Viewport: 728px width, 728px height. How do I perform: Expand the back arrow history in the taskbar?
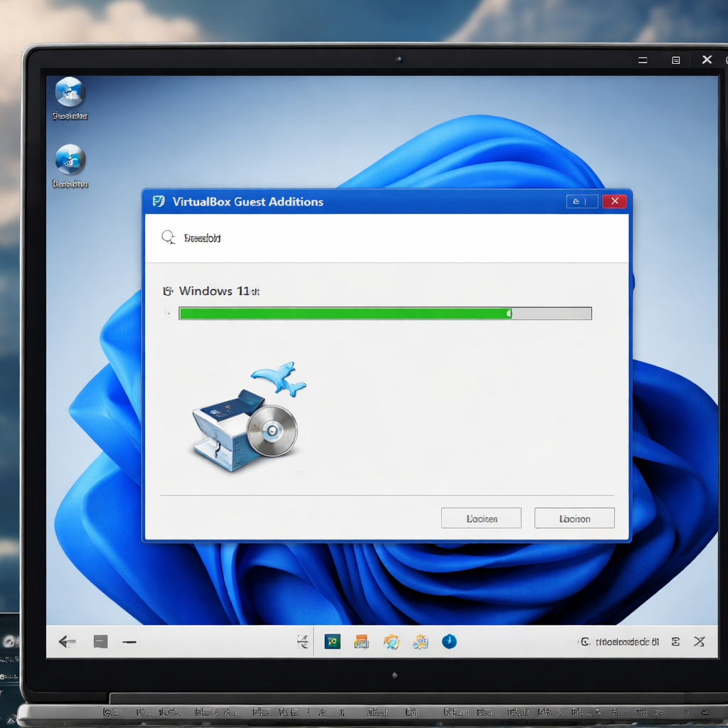tap(66, 641)
